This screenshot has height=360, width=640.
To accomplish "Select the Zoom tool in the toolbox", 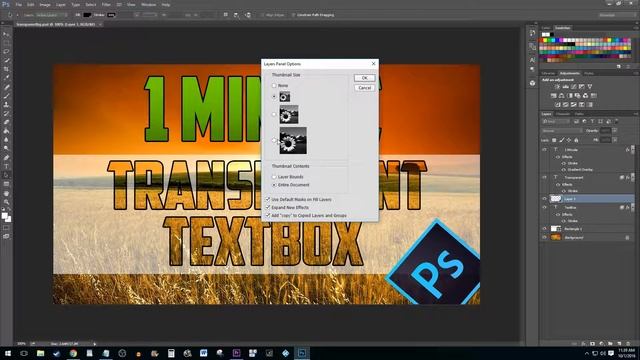I will (6, 202).
